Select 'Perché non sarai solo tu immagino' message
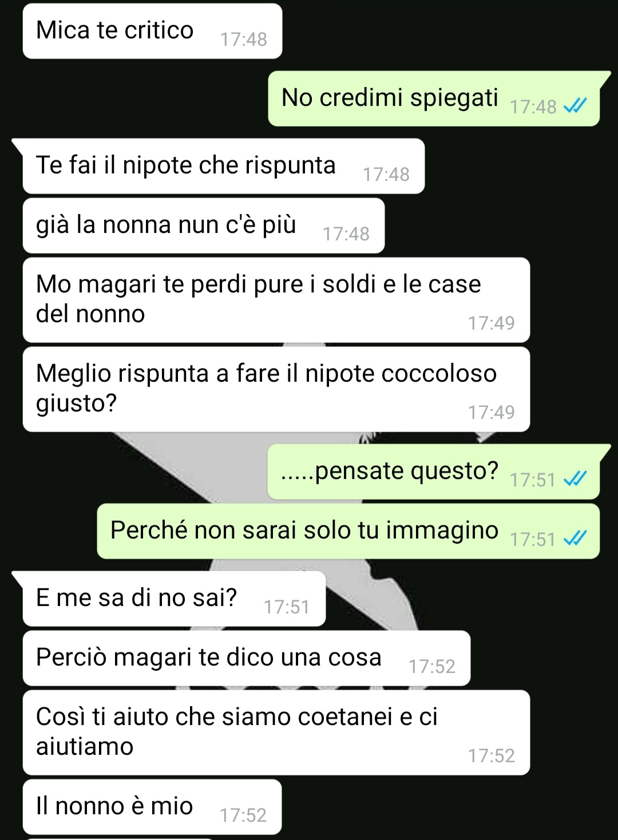 [x=348, y=531]
